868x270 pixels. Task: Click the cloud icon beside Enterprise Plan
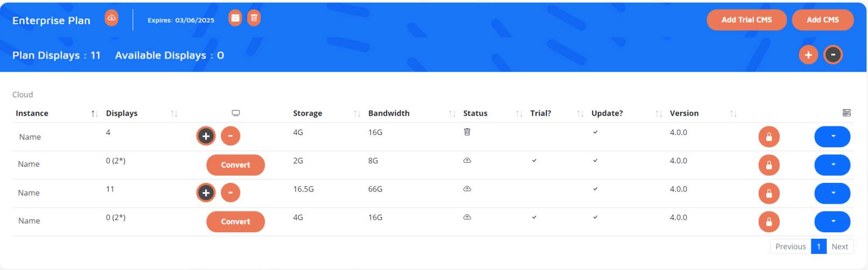click(x=111, y=18)
